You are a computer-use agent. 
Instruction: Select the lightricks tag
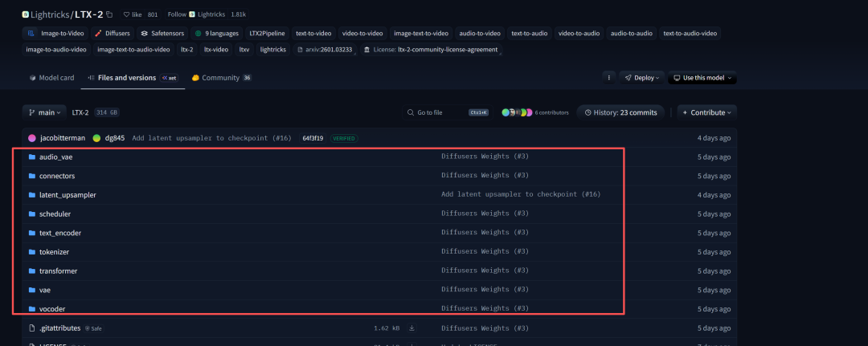pyautogui.click(x=273, y=49)
